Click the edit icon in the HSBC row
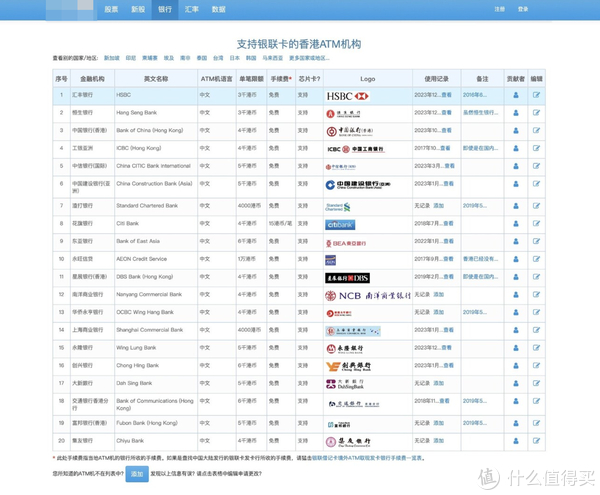This screenshot has height=495, width=600. click(x=536, y=96)
